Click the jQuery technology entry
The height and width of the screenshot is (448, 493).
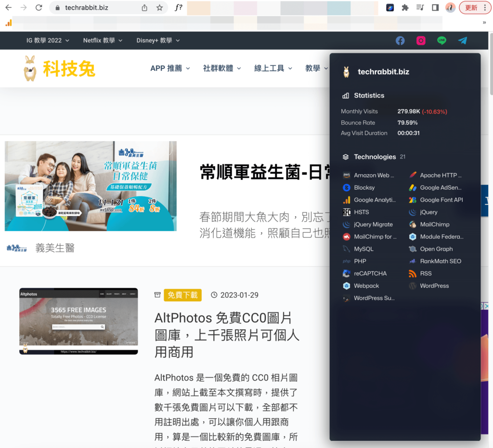(x=423, y=212)
